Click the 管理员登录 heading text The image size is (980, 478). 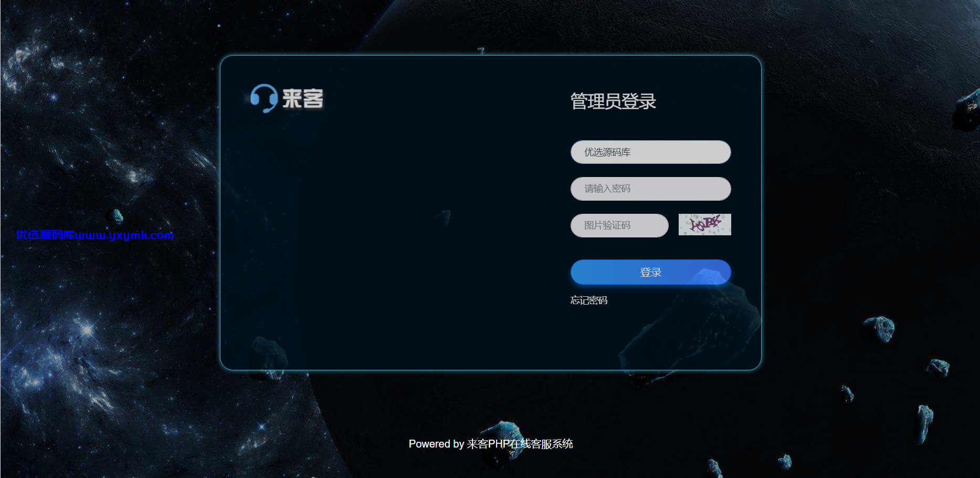(x=613, y=101)
